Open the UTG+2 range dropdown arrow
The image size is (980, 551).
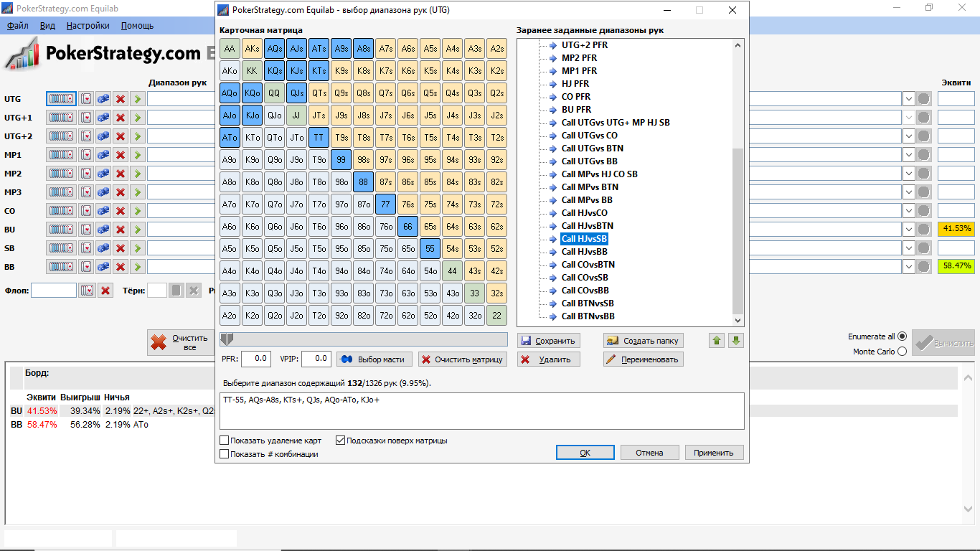tap(909, 136)
